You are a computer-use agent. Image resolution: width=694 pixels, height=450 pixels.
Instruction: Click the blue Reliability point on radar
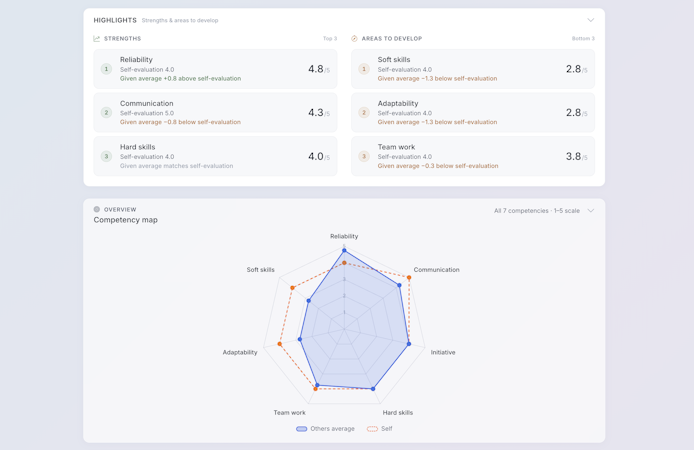coord(344,250)
